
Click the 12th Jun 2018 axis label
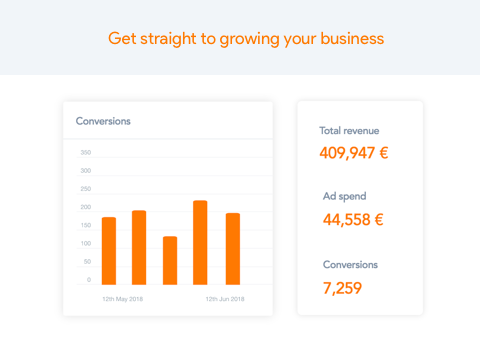(x=225, y=299)
